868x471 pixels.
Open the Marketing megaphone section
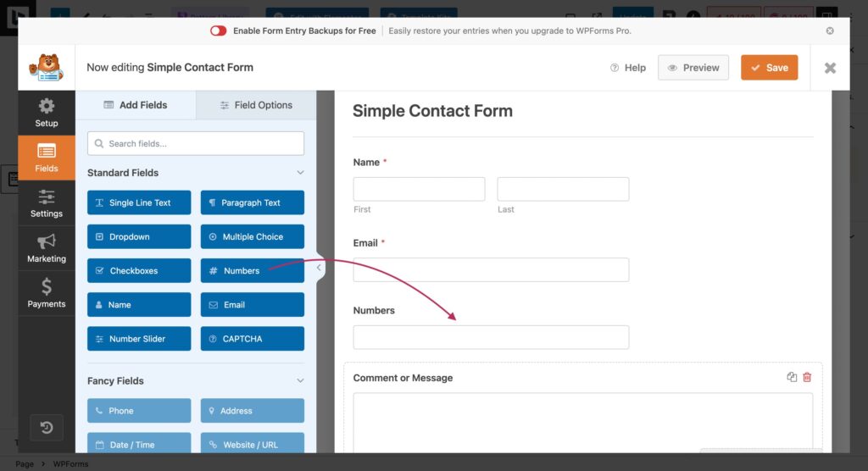(47, 248)
